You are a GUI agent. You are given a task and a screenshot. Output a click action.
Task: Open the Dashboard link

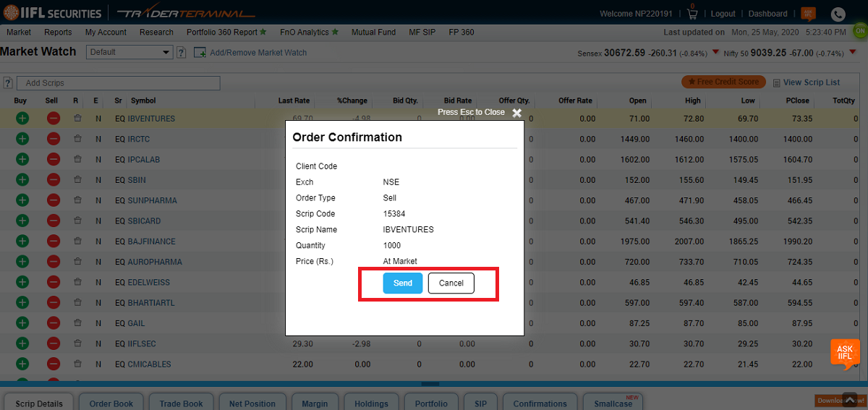click(x=767, y=14)
